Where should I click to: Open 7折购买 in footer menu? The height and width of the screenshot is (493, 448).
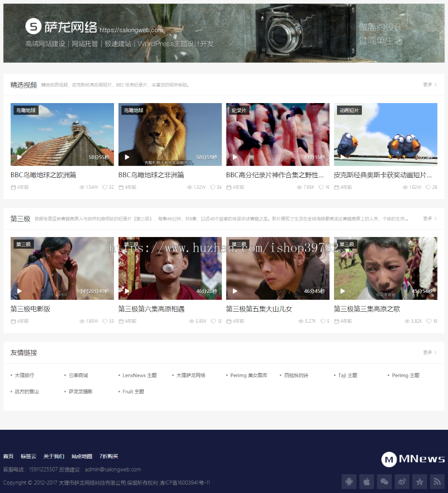[109, 456]
